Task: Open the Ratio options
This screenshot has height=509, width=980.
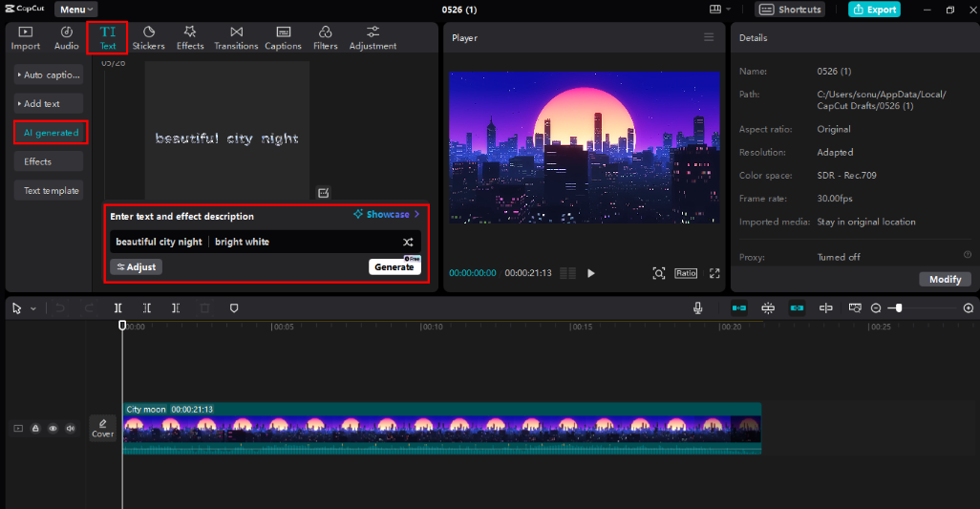Action: (x=686, y=273)
